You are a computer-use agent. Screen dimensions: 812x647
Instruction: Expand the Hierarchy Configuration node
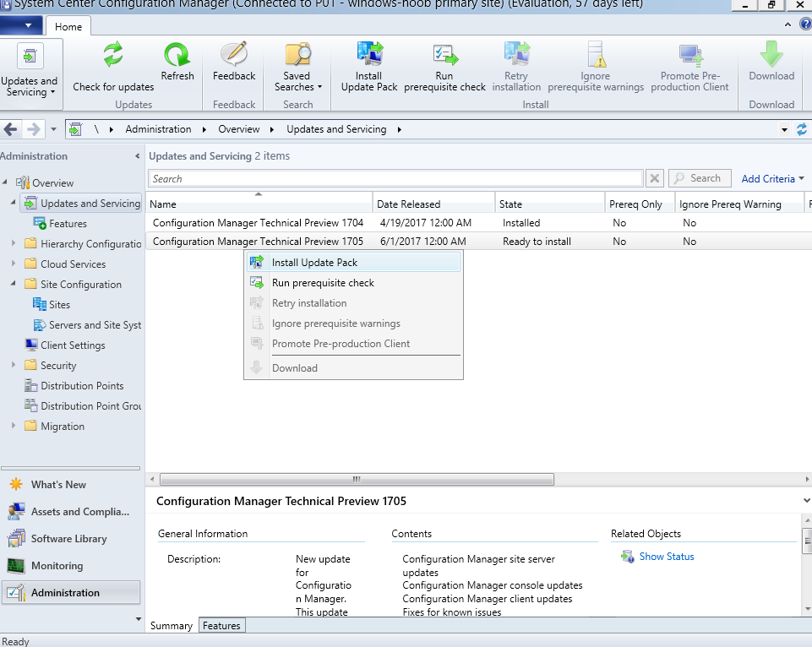[14, 242]
